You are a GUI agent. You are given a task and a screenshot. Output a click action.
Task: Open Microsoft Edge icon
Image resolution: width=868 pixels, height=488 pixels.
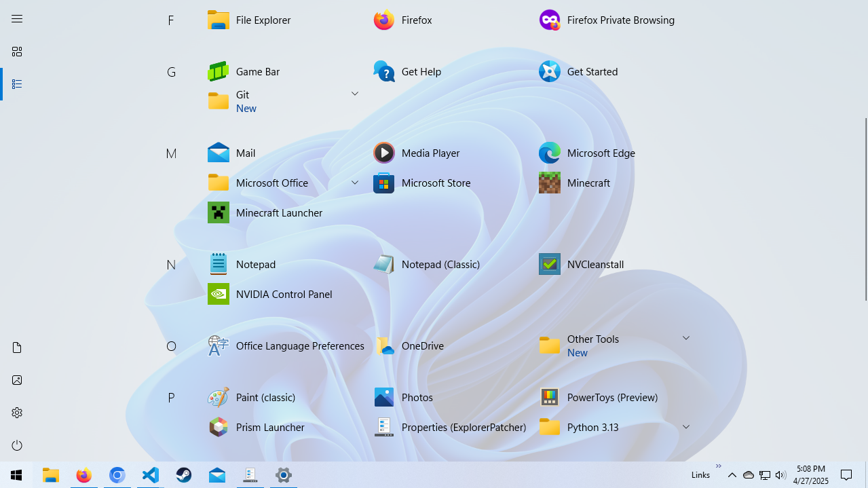coord(550,153)
